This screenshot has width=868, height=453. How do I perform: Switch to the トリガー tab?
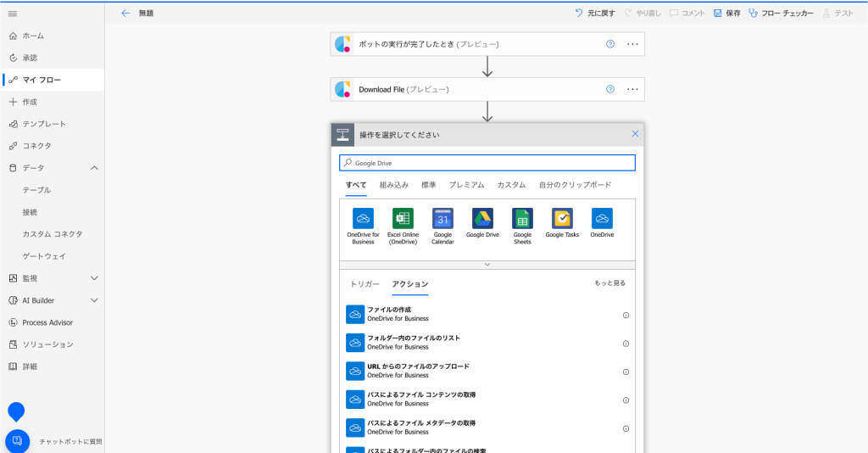coord(364,284)
